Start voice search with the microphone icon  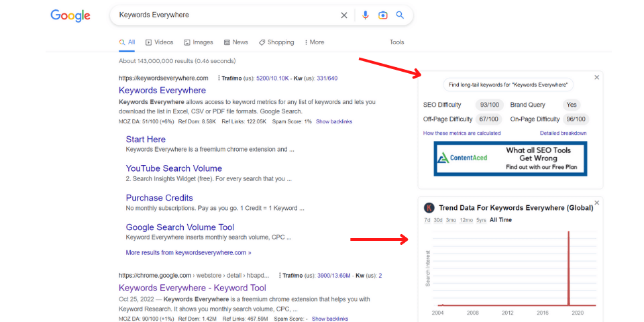point(365,15)
